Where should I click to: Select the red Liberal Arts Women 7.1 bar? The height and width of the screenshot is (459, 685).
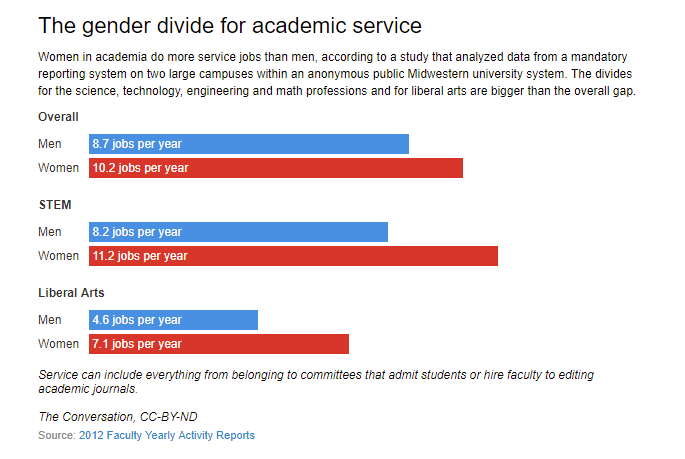coord(219,344)
